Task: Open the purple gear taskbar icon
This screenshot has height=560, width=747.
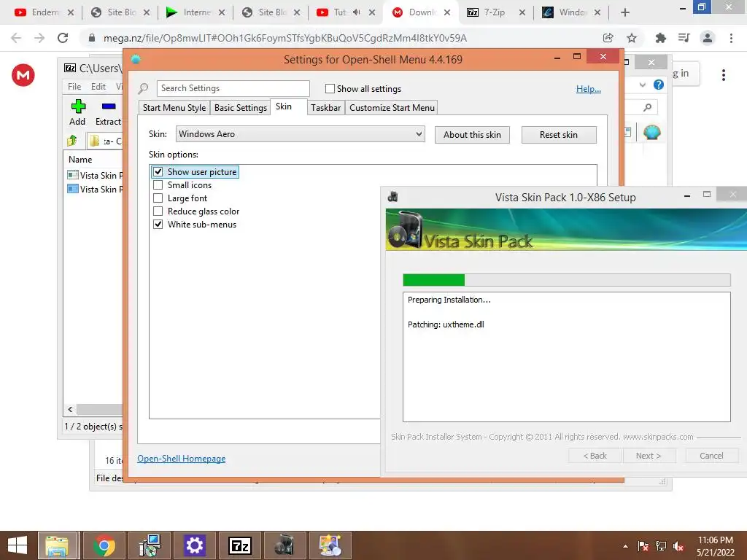Action: 194,545
